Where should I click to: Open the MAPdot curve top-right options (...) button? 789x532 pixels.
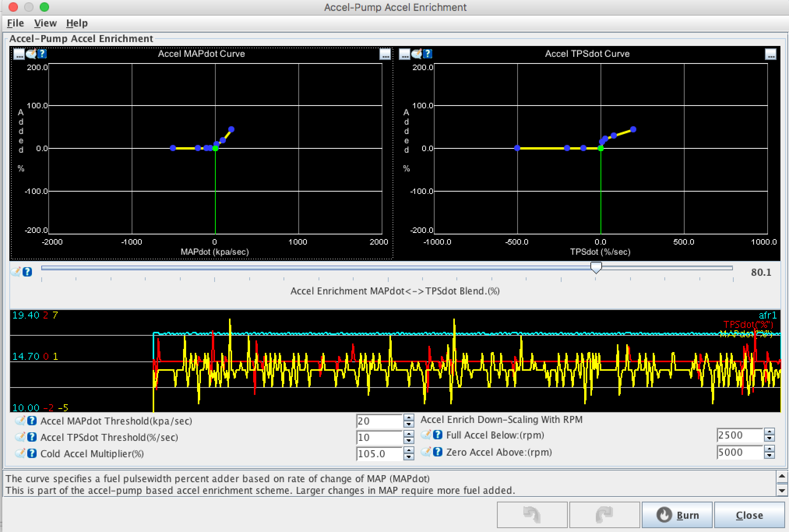tap(385, 54)
